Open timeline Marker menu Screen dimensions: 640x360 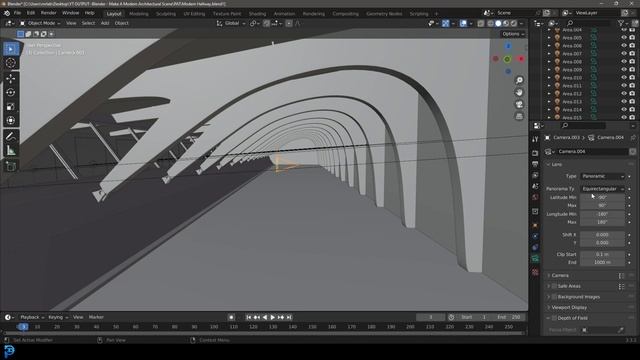tap(96, 317)
